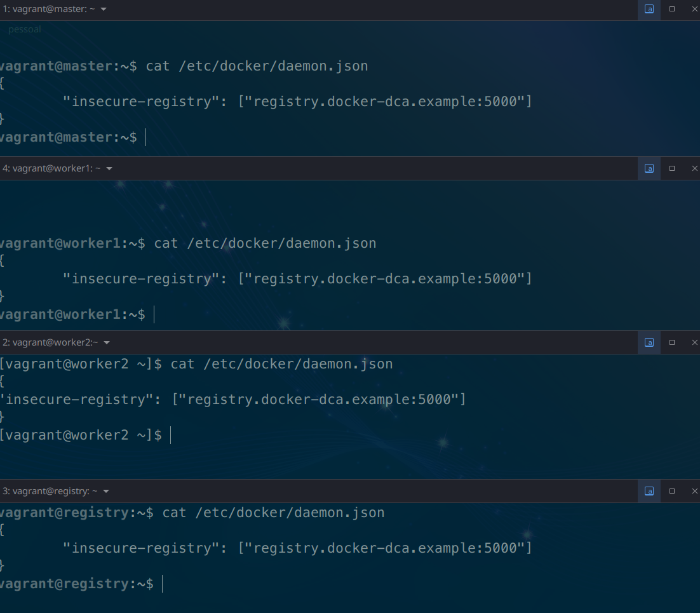The width and height of the screenshot is (700, 613).
Task: Close the worker2 terminal pane
Action: coord(694,342)
